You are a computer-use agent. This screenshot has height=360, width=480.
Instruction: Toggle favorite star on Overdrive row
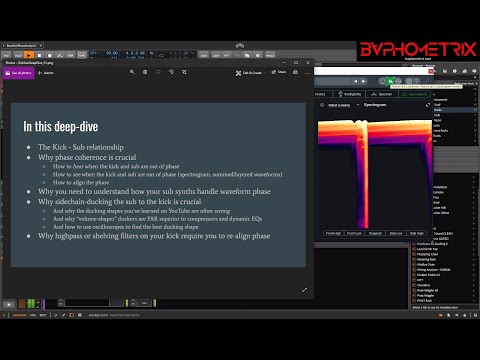(474, 285)
